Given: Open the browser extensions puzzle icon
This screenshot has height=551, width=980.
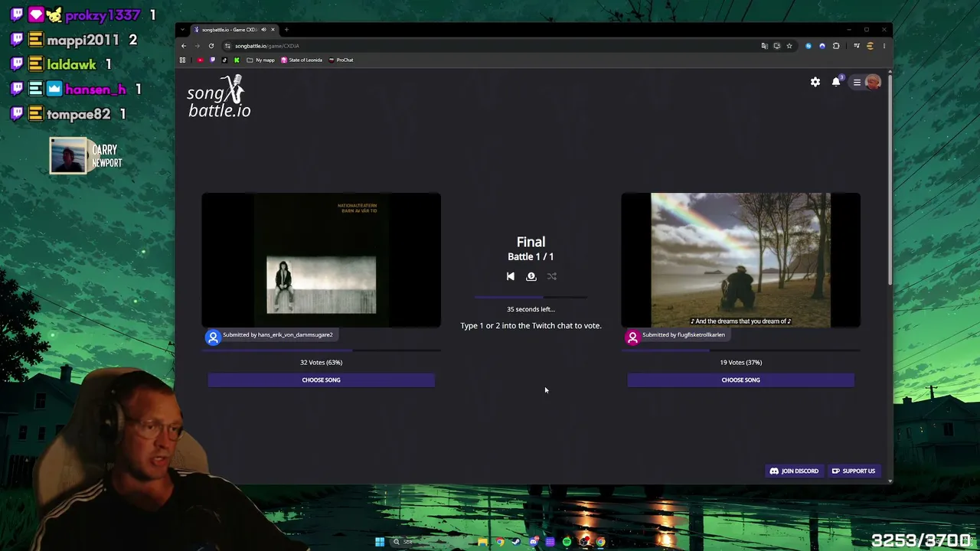Looking at the screenshot, I should click(x=836, y=46).
